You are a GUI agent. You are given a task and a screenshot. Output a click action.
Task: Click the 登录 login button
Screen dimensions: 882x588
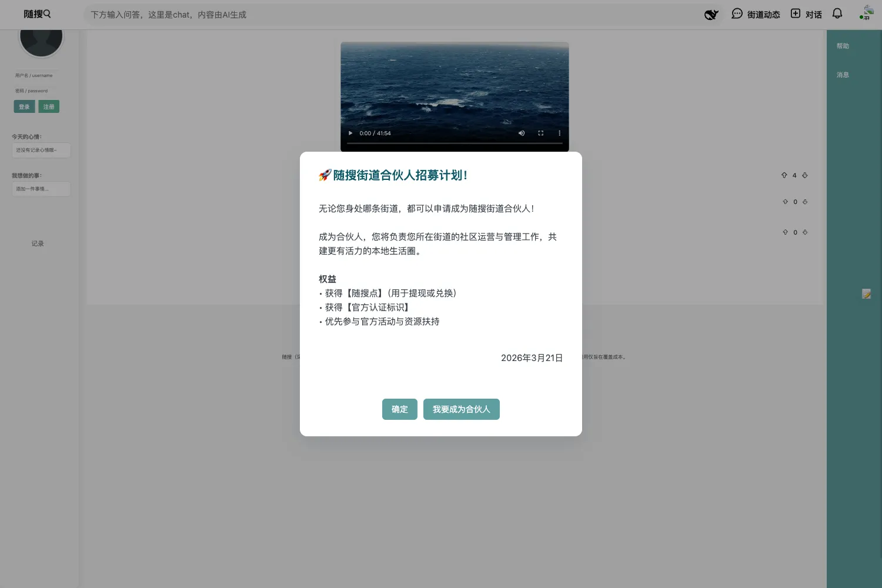pyautogui.click(x=24, y=106)
